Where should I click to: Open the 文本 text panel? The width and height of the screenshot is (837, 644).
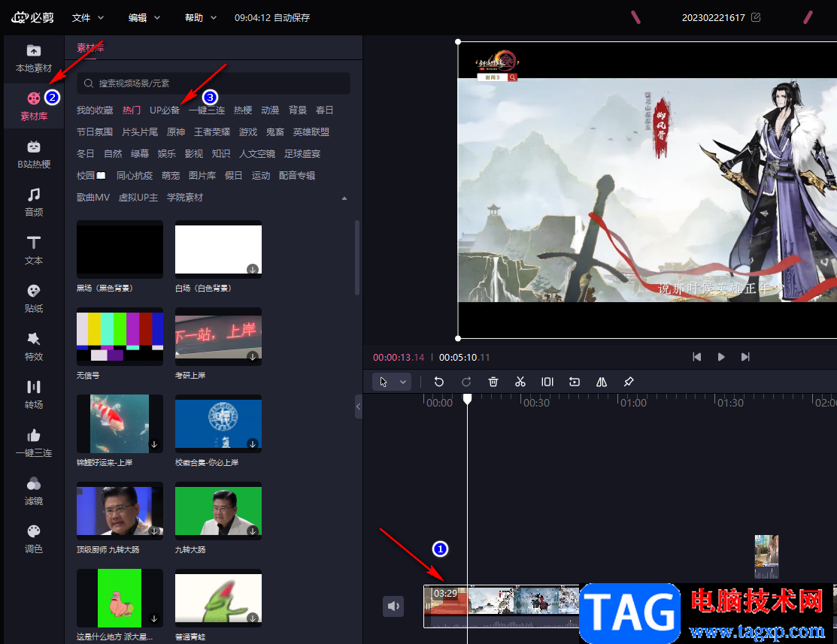[34, 251]
